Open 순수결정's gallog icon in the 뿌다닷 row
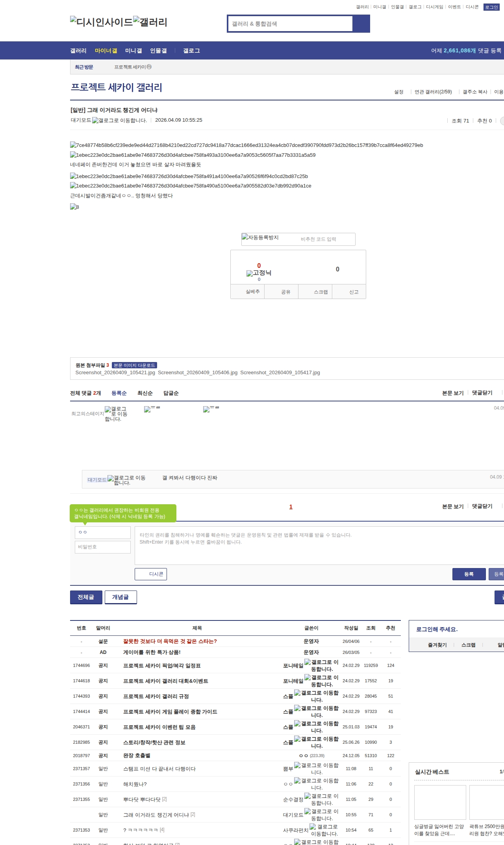The image size is (504, 845). tap(321, 800)
